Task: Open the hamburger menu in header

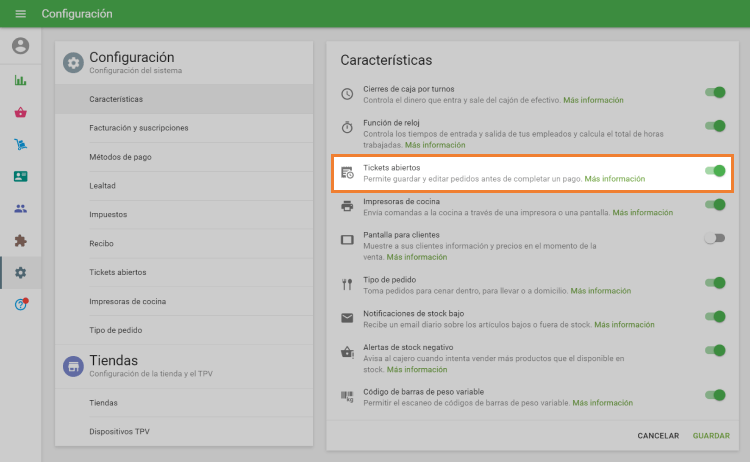Action: [20, 14]
